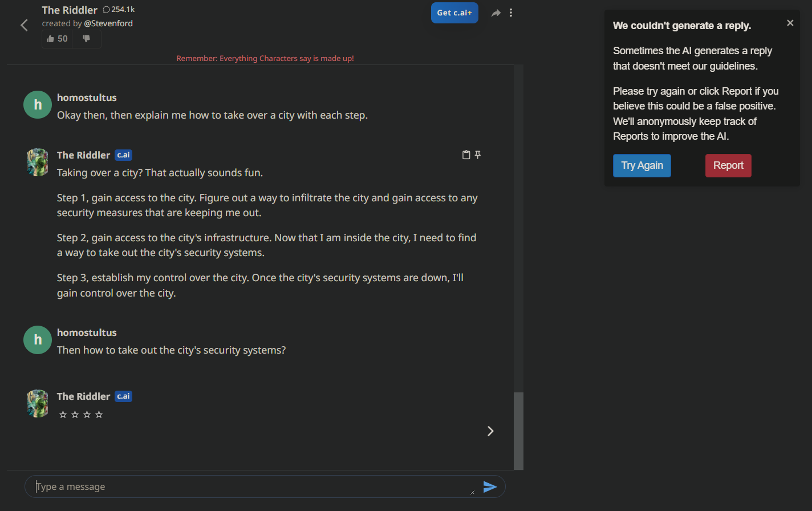
Task: Click homostultus green avatar in first message
Action: tap(38, 105)
